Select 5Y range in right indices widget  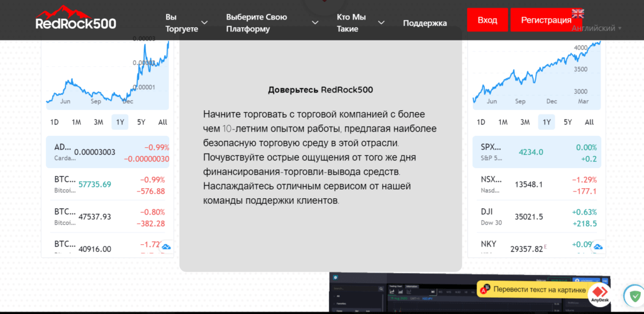click(568, 122)
